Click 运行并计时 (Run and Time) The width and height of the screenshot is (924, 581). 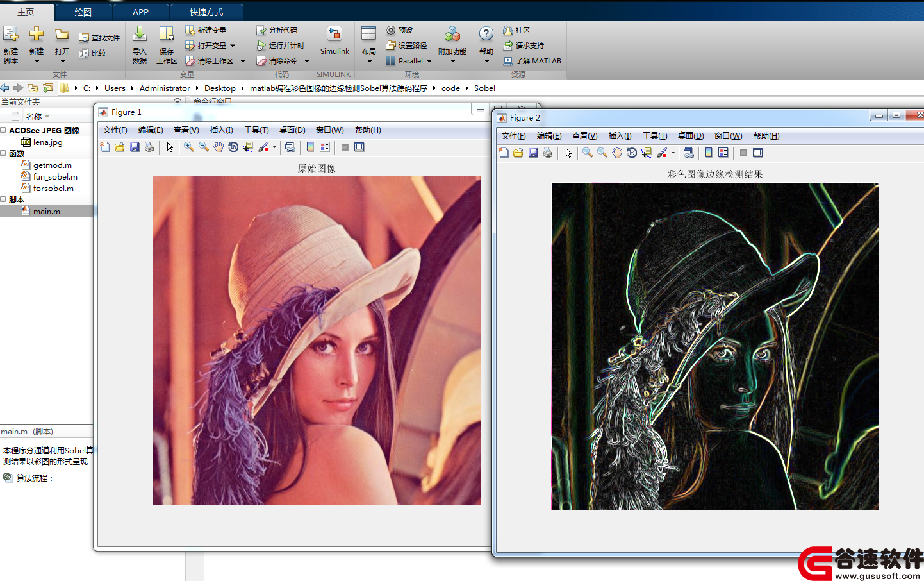point(280,46)
